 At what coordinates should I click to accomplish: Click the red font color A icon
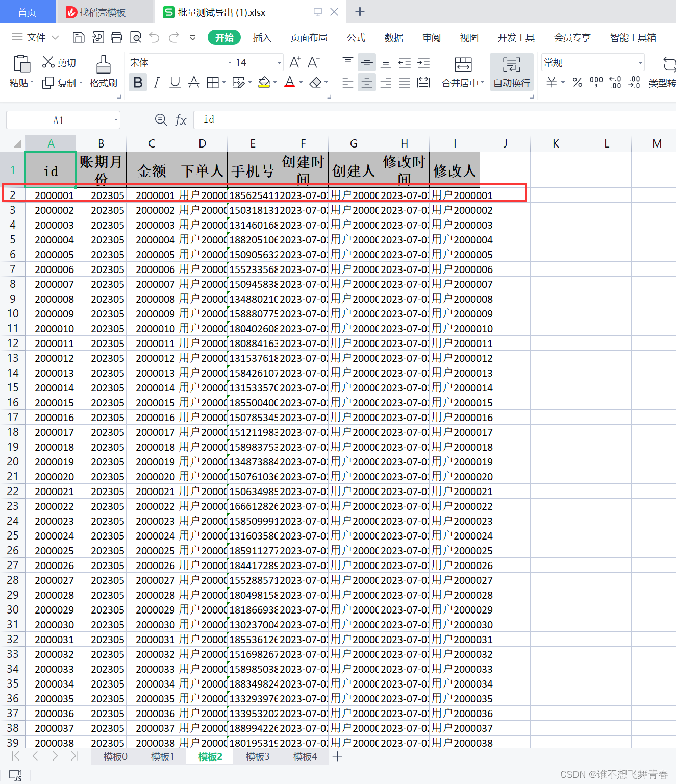[290, 82]
